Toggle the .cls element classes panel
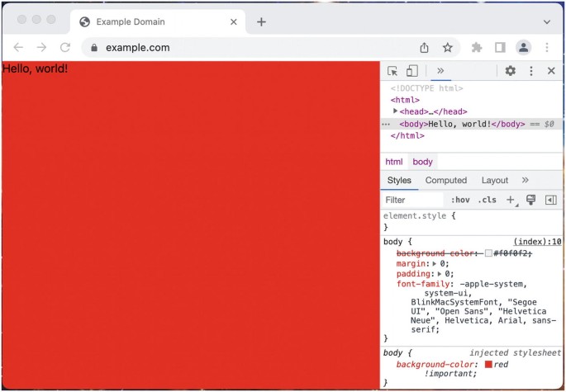566x392 pixels. pyautogui.click(x=488, y=200)
